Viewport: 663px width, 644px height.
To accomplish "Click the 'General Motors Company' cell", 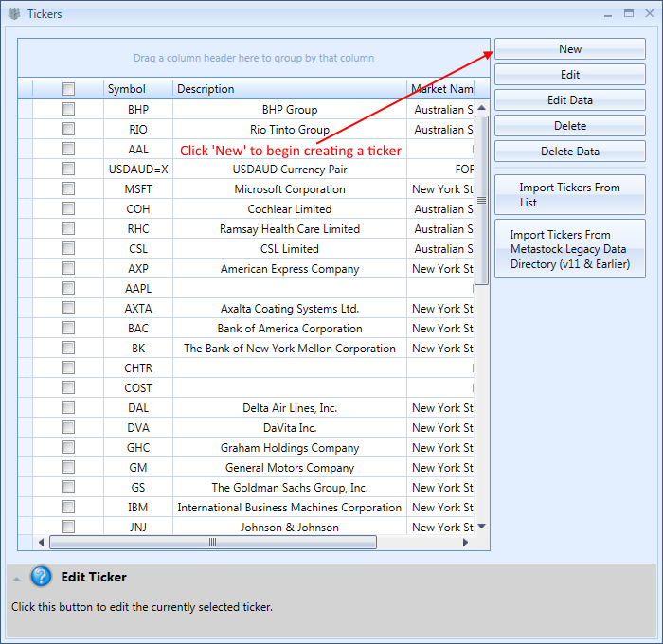I will 290,467.
